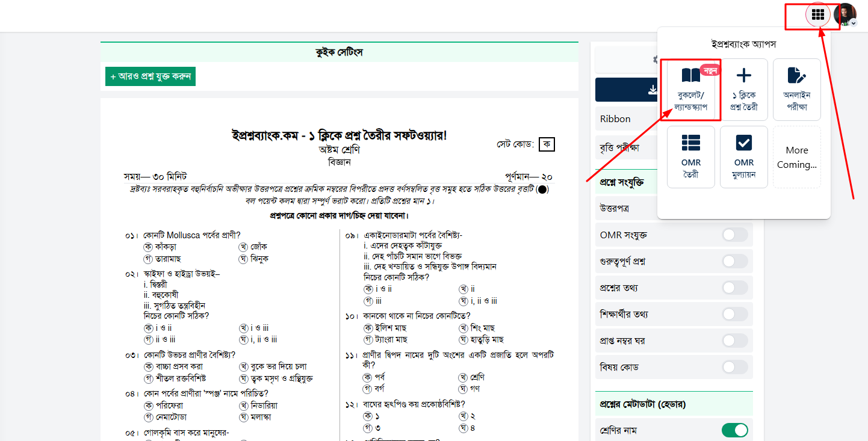
Task: Click the কুইক সেটিংস panel header
Action: click(x=339, y=52)
